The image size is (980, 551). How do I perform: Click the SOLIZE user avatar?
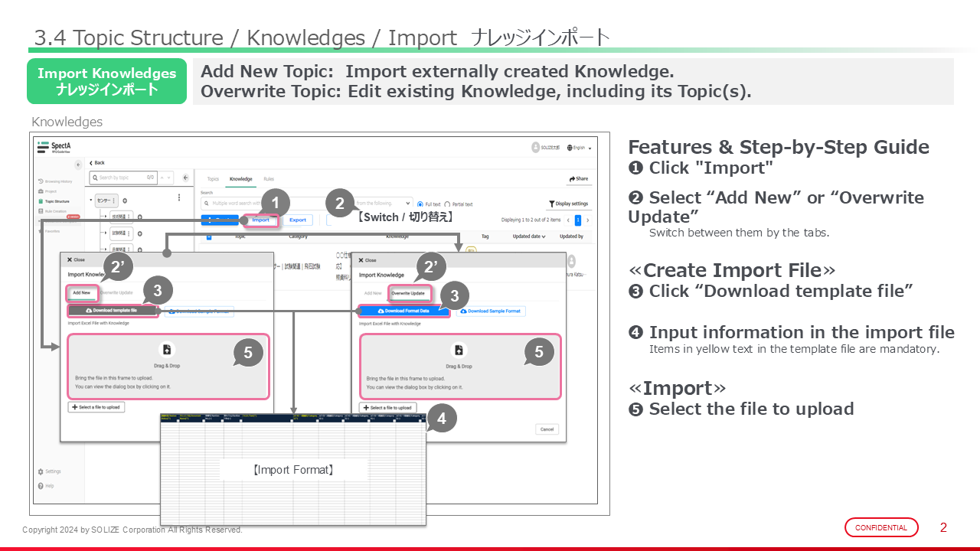pos(535,148)
